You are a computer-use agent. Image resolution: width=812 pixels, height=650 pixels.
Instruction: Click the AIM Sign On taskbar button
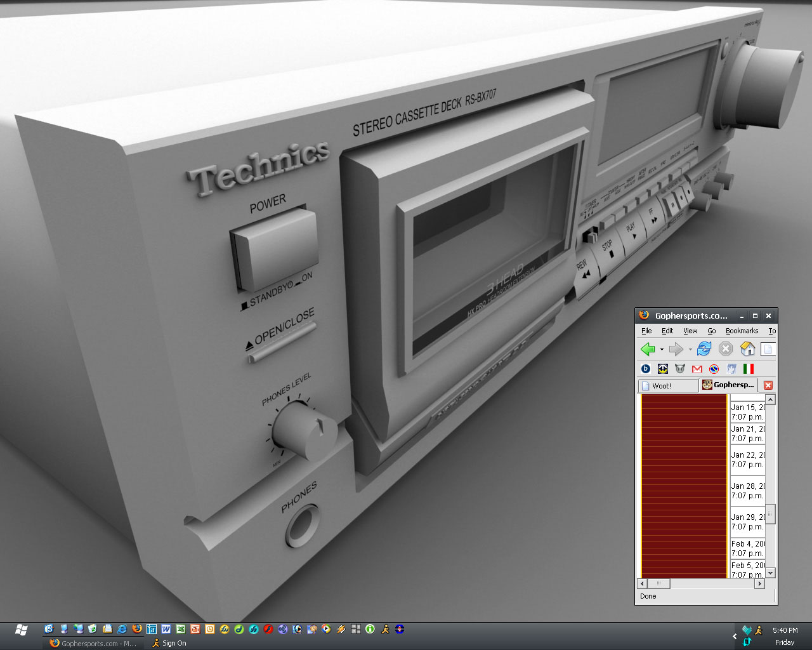point(169,643)
